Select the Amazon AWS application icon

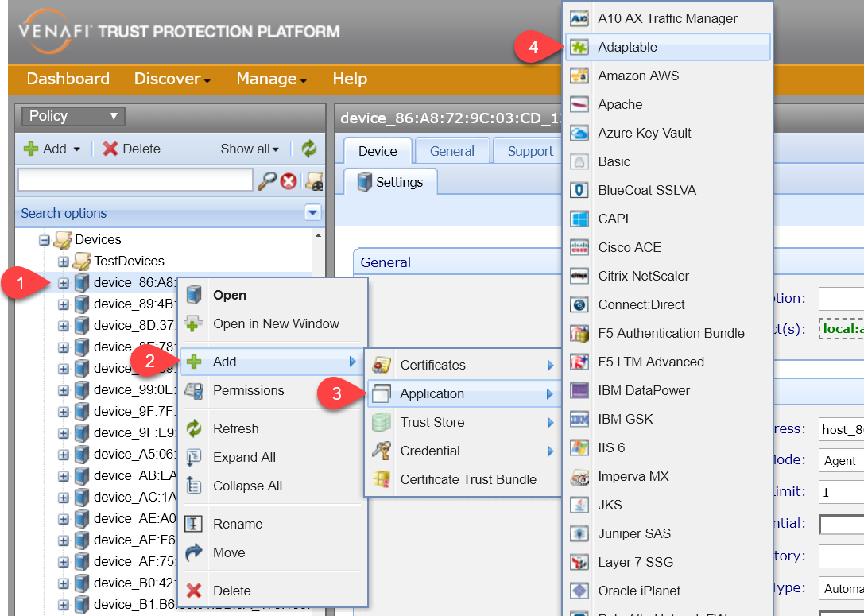(580, 76)
